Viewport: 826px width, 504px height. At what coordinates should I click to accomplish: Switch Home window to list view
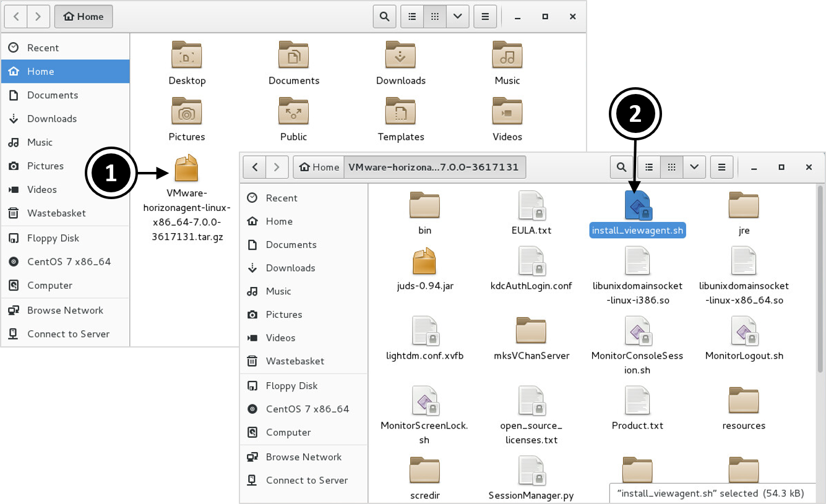pos(412,17)
